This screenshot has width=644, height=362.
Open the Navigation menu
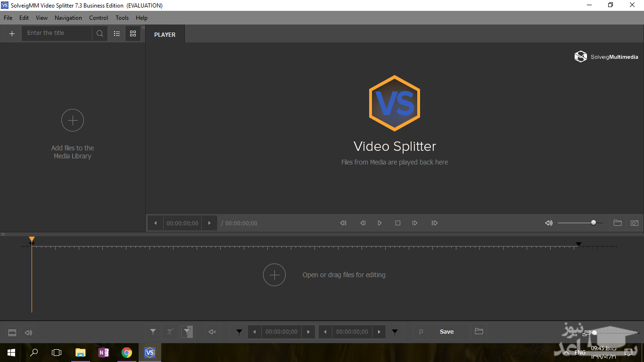point(68,18)
